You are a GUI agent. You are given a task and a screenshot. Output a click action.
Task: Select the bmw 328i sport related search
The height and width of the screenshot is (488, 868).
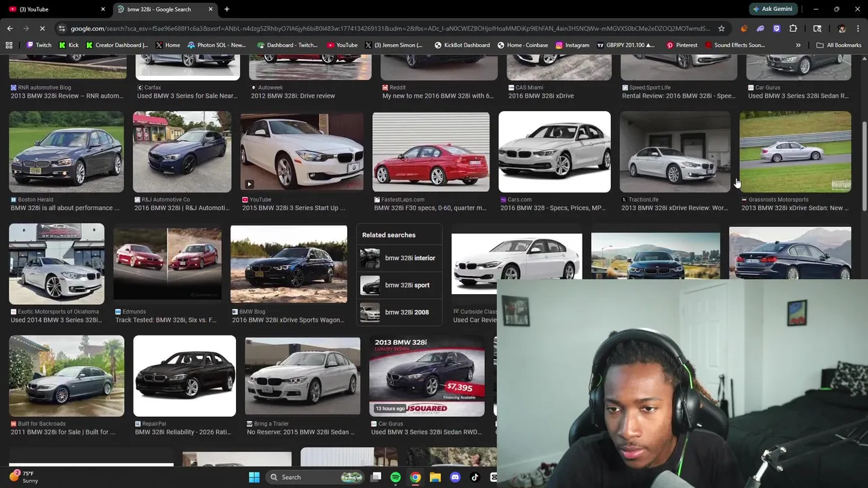(399, 285)
